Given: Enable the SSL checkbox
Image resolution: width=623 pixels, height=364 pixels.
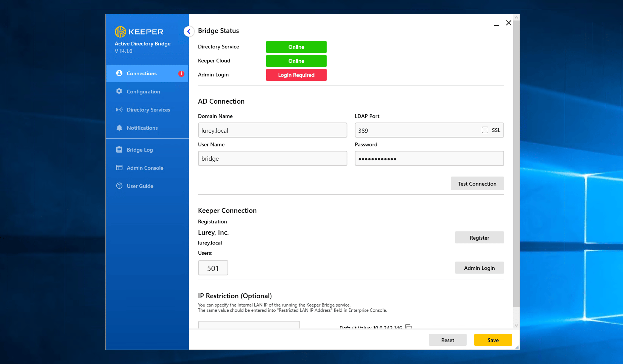Looking at the screenshot, I should click(x=485, y=130).
